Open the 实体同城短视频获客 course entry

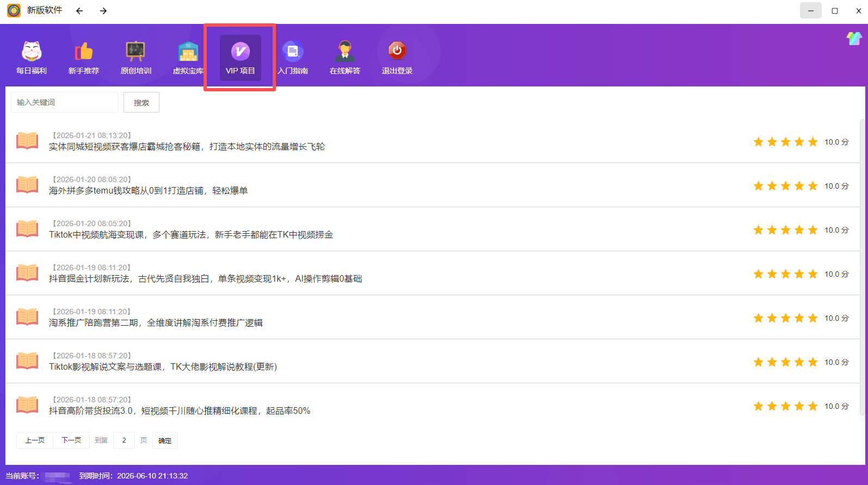pyautogui.click(x=187, y=147)
